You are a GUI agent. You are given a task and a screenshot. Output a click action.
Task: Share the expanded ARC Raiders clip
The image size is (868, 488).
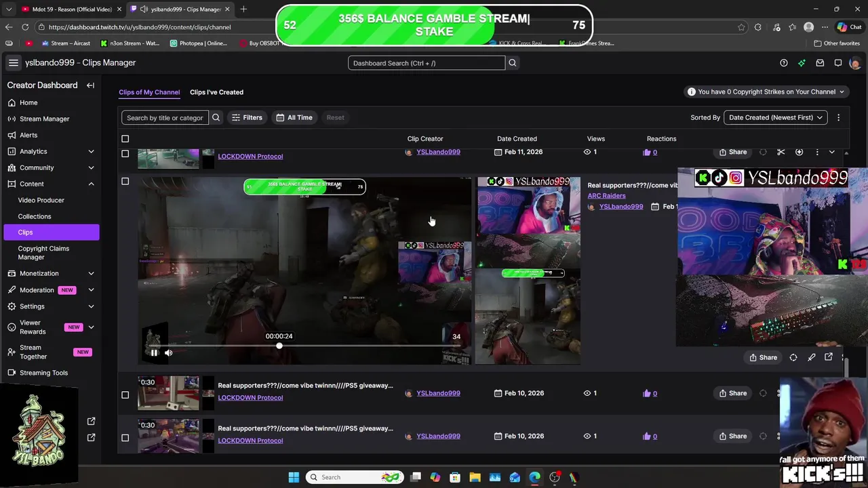coord(763,357)
